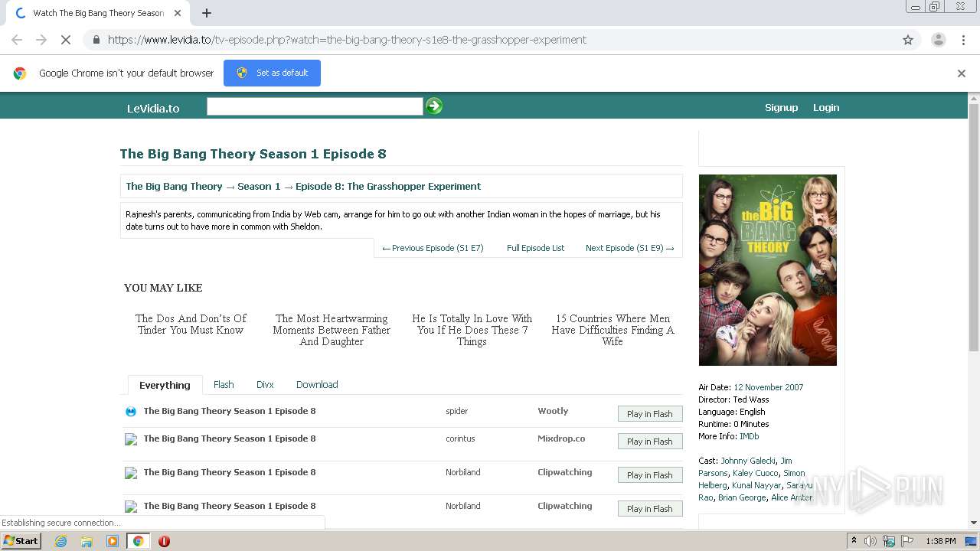Launch Internet Explorer from the taskbar
This screenshot has height=551, width=980.
click(x=60, y=541)
